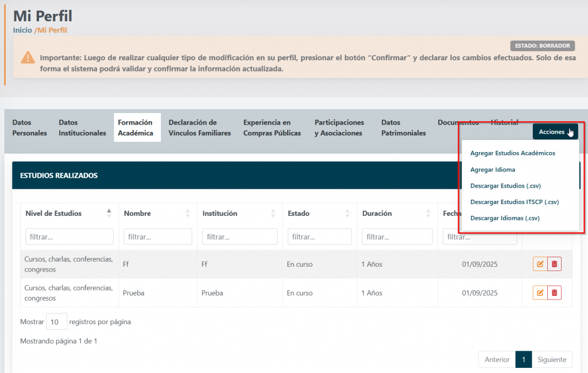Viewport: 588px width, 373px height.
Task: Open the Datos Patrimoniales tab
Action: tap(404, 127)
